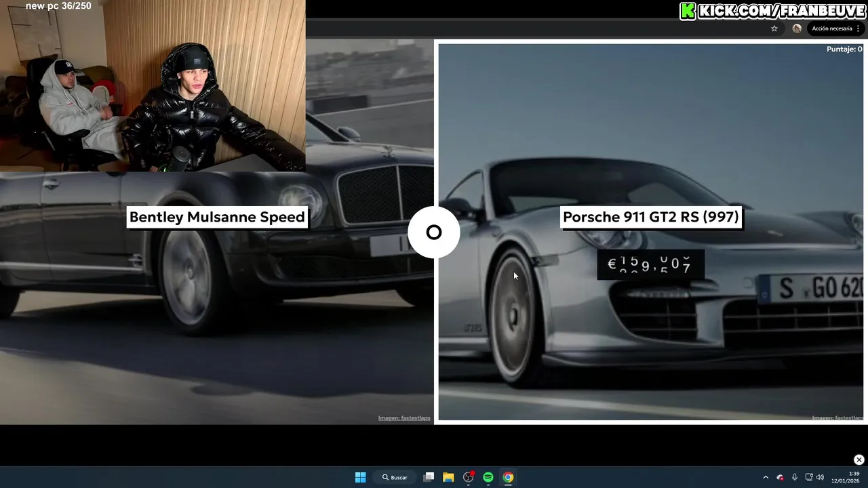Open volume control from the speaker icon
The image size is (868, 488).
820,477
